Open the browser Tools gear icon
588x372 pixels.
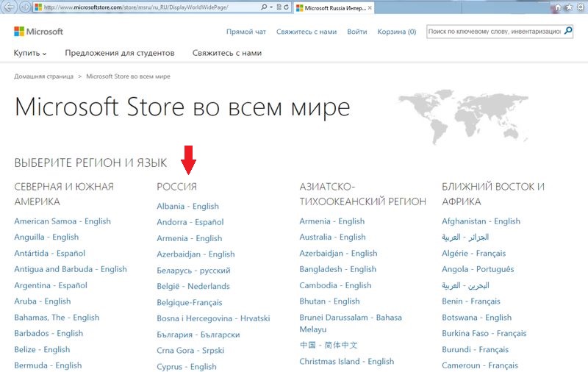tap(580, 7)
